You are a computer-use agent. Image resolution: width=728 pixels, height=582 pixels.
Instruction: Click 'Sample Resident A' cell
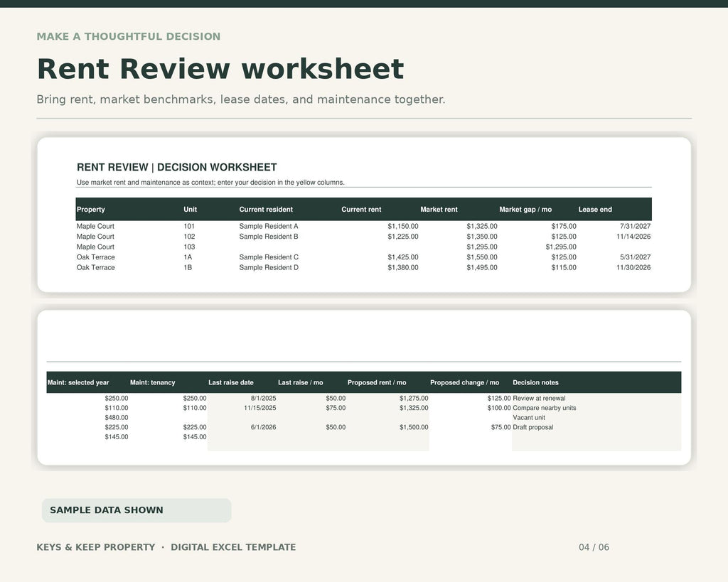click(268, 226)
